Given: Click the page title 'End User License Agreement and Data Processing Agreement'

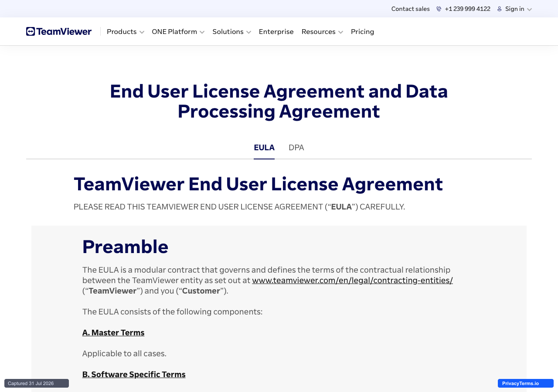Looking at the screenshot, I should [x=279, y=101].
